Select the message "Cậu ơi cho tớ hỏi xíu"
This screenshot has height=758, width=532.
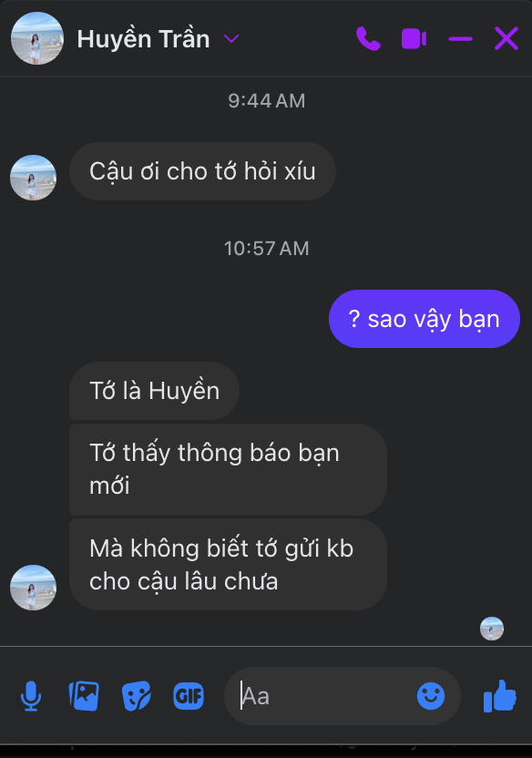(202, 171)
